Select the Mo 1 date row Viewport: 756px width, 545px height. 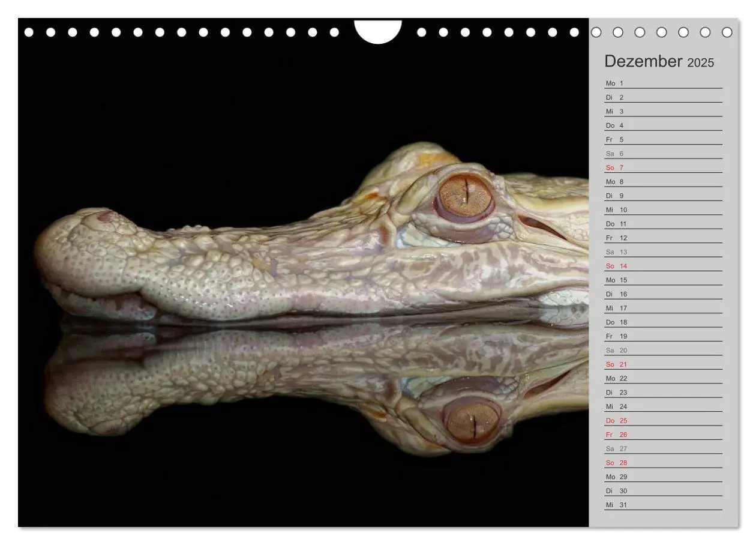(664, 83)
